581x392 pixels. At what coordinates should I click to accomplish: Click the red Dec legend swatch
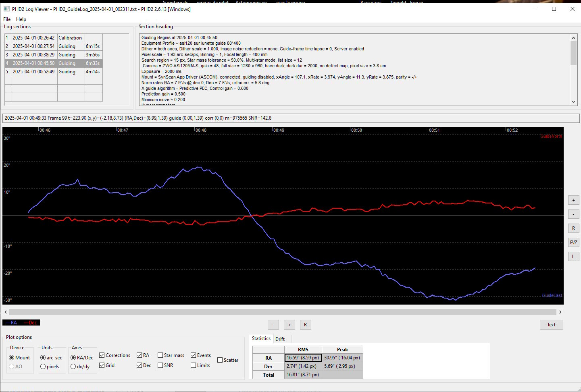(x=30, y=323)
